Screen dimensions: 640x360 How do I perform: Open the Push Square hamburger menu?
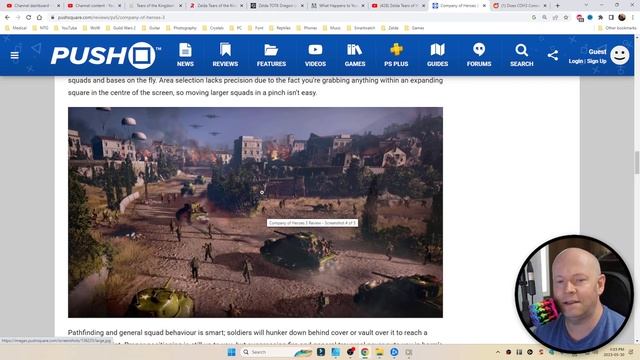(x=15, y=55)
